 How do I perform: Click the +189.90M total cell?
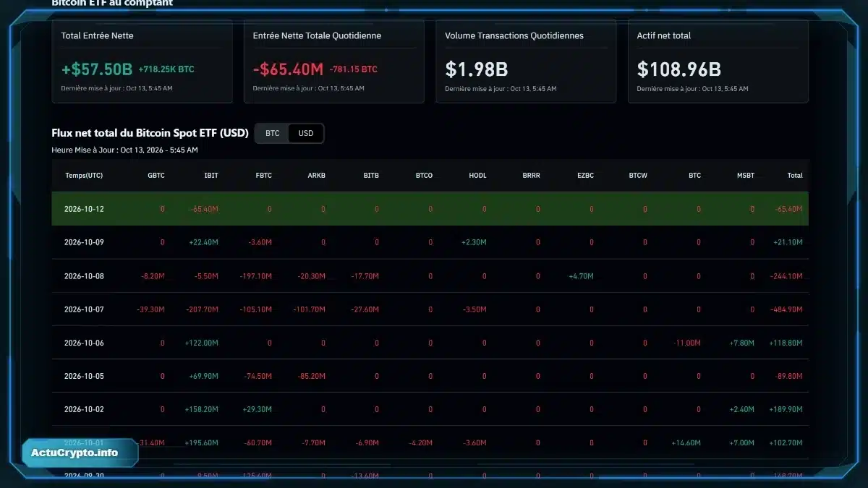pos(786,409)
